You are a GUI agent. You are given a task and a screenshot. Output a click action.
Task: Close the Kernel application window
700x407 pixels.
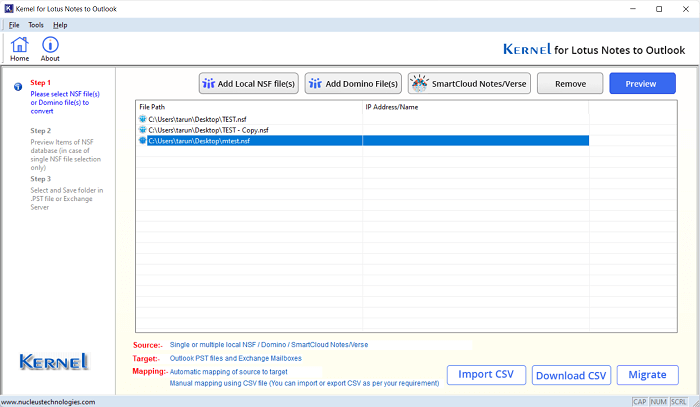pos(686,9)
